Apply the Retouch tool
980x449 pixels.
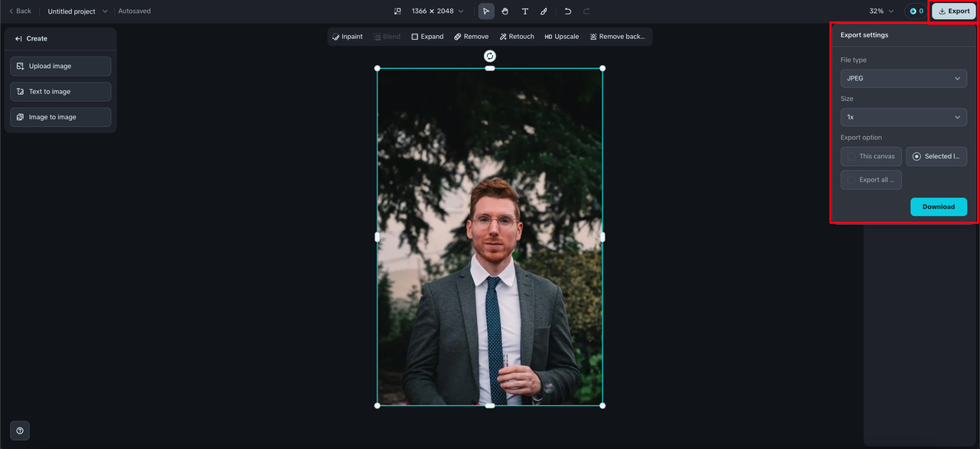[517, 37]
